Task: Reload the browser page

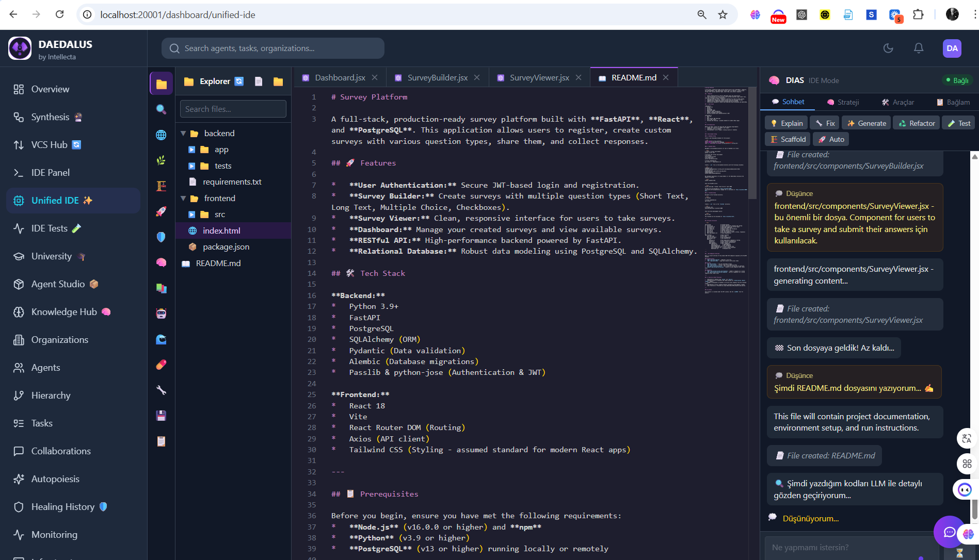Action: (60, 14)
